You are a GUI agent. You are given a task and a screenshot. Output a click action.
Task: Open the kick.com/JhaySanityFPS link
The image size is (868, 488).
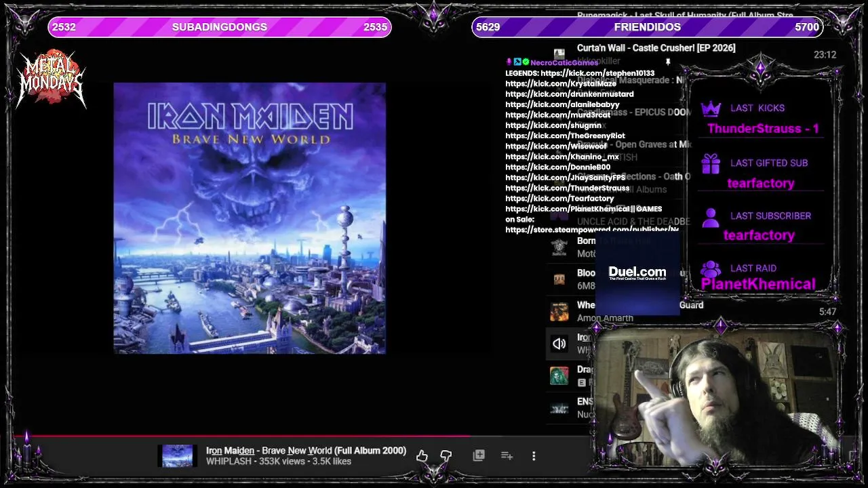(566, 178)
